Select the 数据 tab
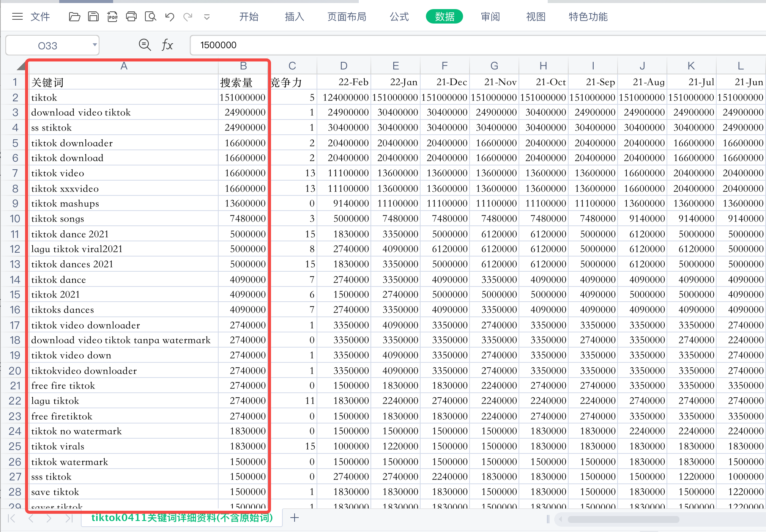This screenshot has width=766, height=532. click(x=444, y=17)
